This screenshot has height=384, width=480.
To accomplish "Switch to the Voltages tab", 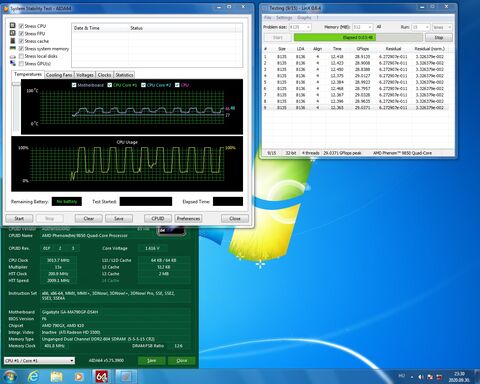I will (85, 75).
